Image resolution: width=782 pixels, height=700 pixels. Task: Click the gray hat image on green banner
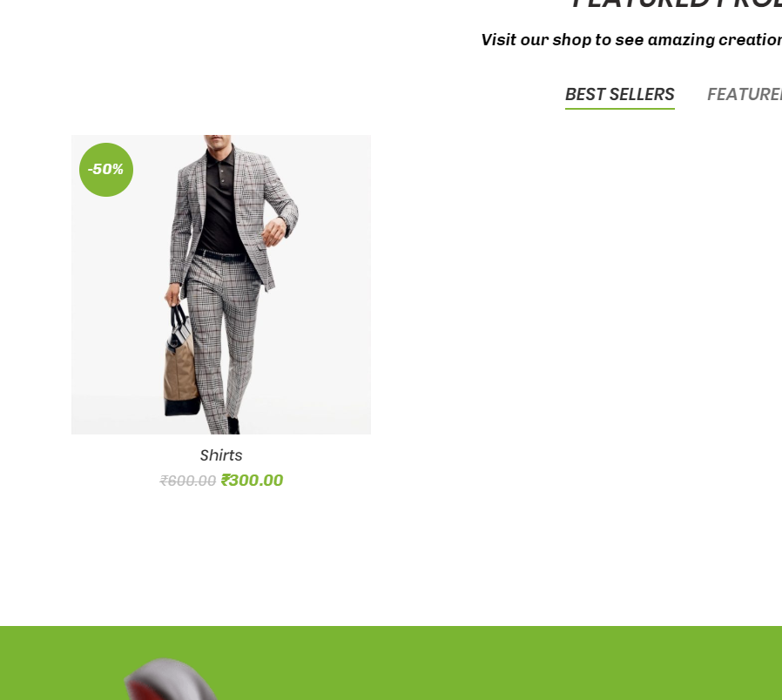point(172,679)
